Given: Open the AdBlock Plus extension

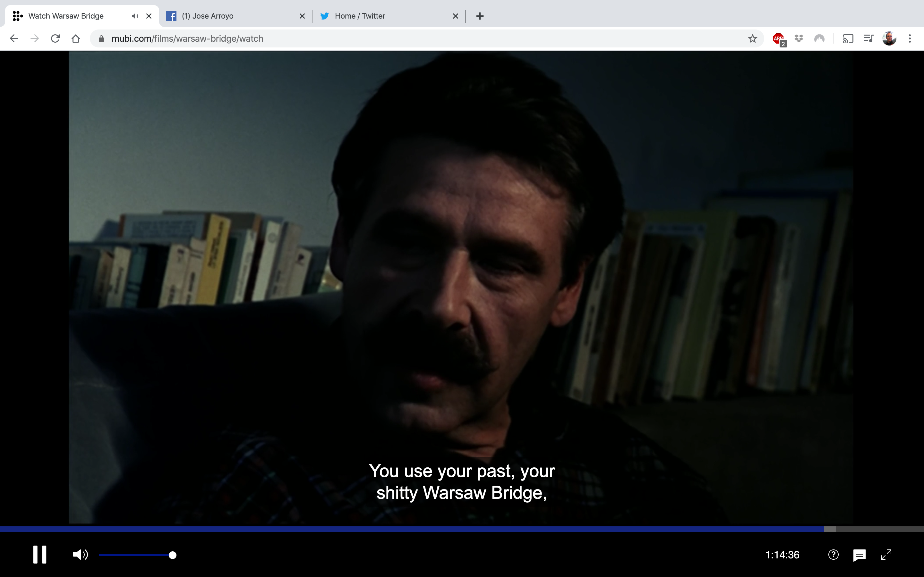Looking at the screenshot, I should coord(778,38).
